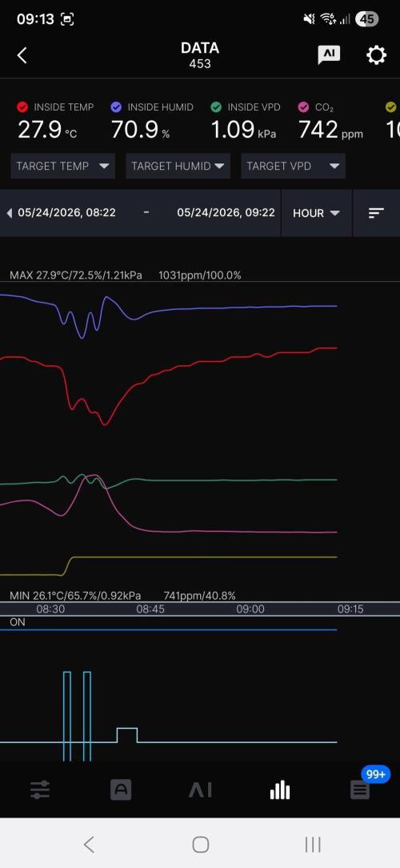Tap the Android home navigation button
The height and width of the screenshot is (868, 400).
tap(200, 844)
